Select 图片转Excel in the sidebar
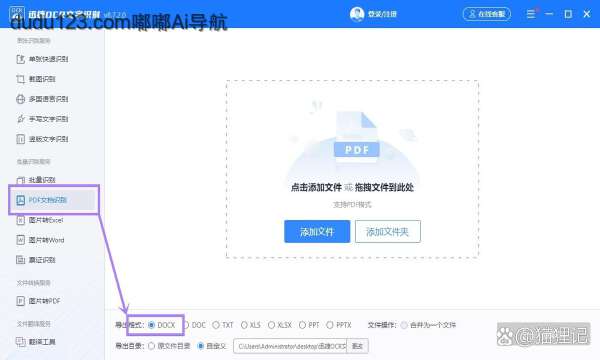This screenshot has width=600, height=360. (40, 220)
